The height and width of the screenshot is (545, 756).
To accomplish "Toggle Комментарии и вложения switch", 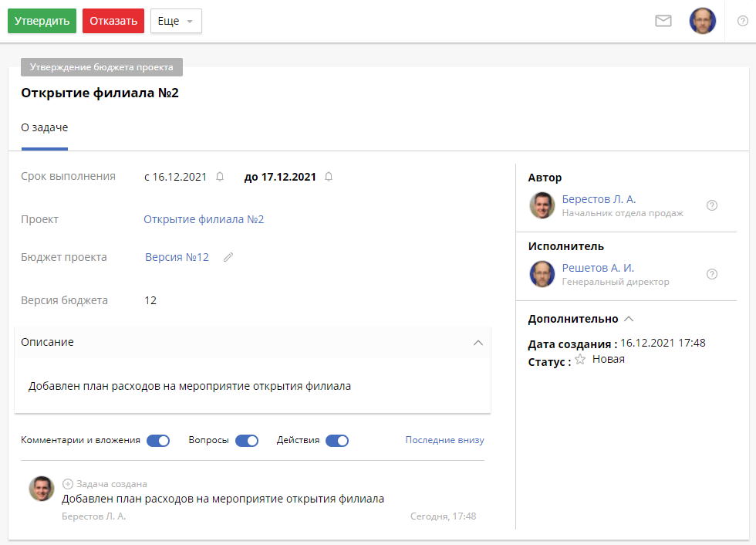I will pos(158,441).
